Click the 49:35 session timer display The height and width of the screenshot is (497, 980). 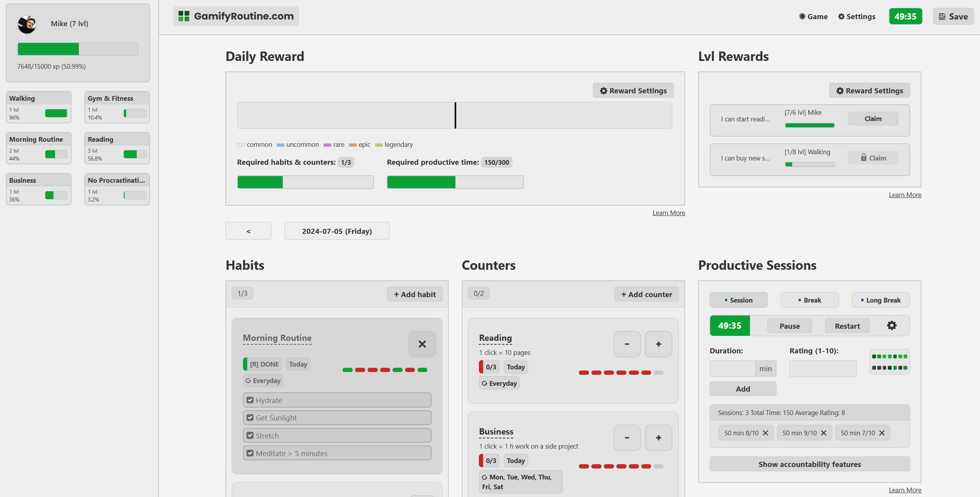click(x=730, y=326)
